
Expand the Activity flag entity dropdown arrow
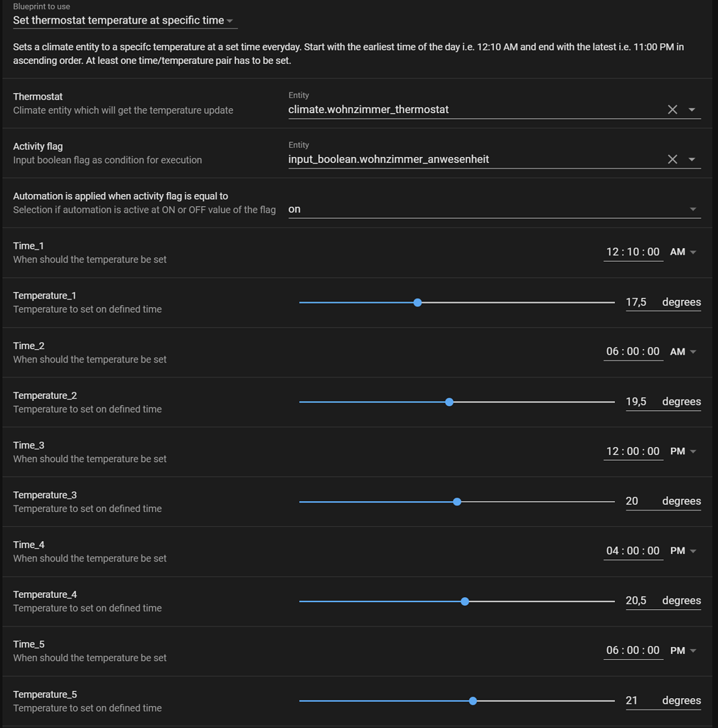(692, 159)
